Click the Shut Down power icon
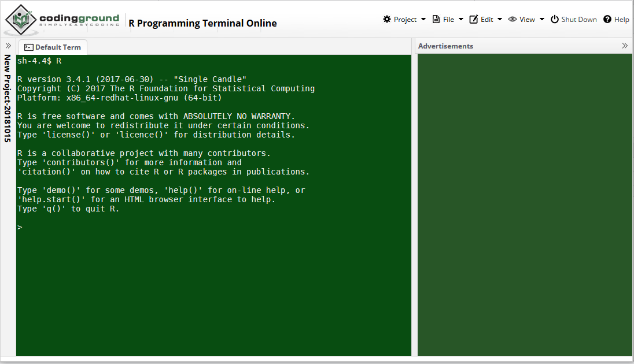 [x=554, y=19]
